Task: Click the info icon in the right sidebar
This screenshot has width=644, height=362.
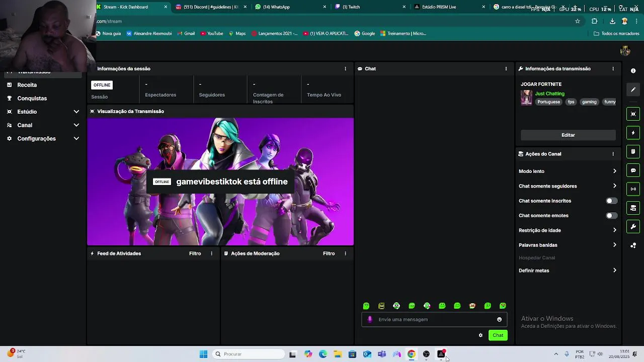Action: [633, 71]
